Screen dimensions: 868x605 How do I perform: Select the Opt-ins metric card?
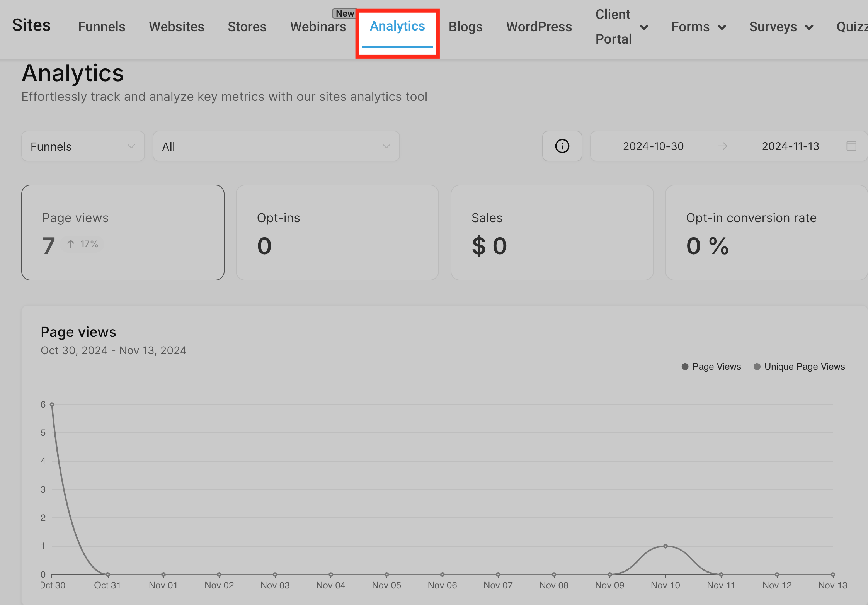(x=337, y=233)
